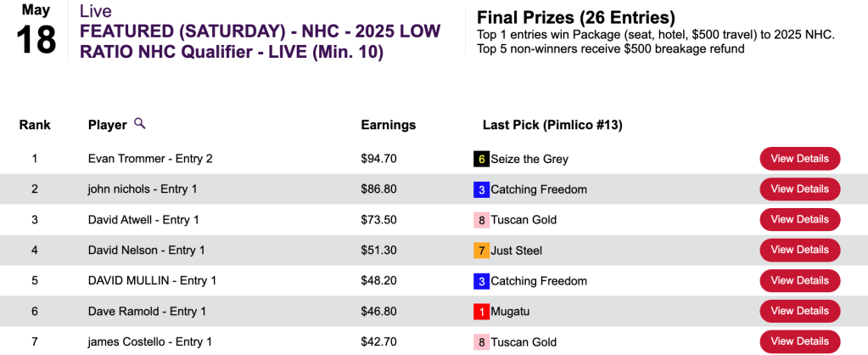Click the red number 1 Mugatu badge
The width and height of the screenshot is (868, 355).
click(x=481, y=312)
